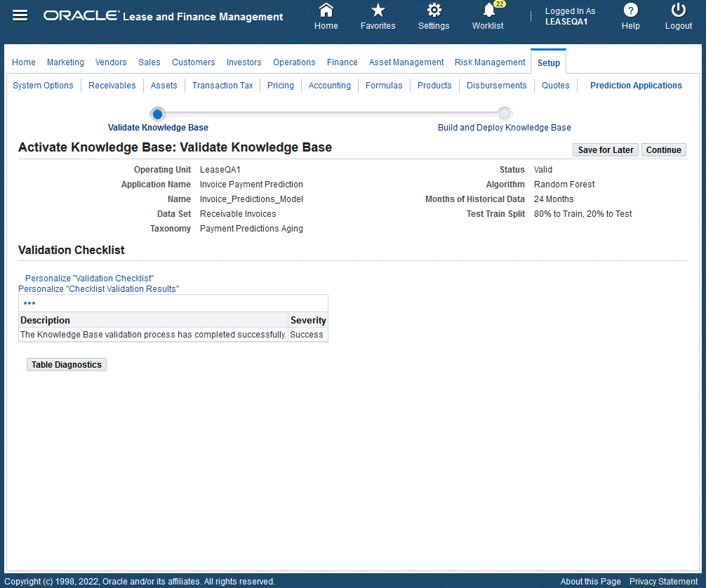Open the Customers tab
The height and width of the screenshot is (588, 706).
click(193, 62)
